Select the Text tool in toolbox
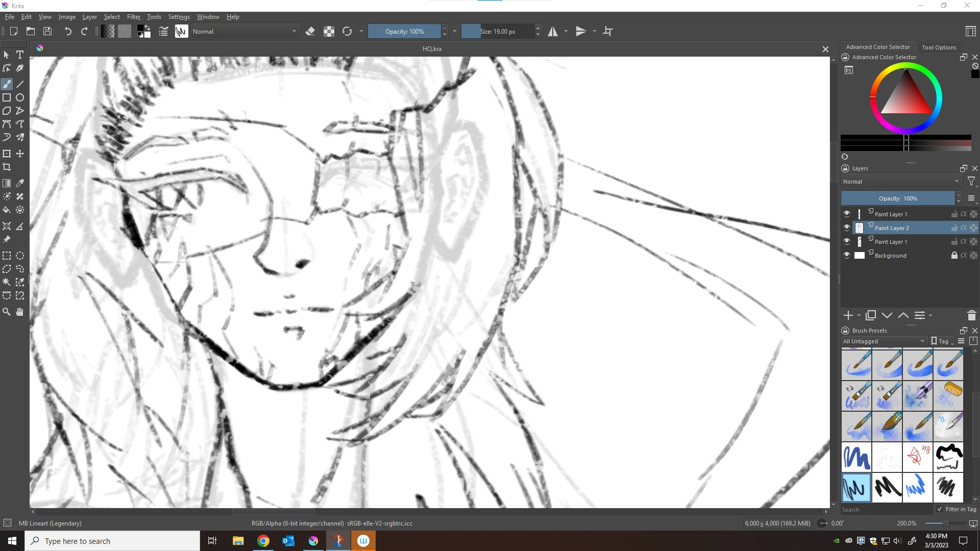The image size is (980, 551). pyautogui.click(x=20, y=55)
